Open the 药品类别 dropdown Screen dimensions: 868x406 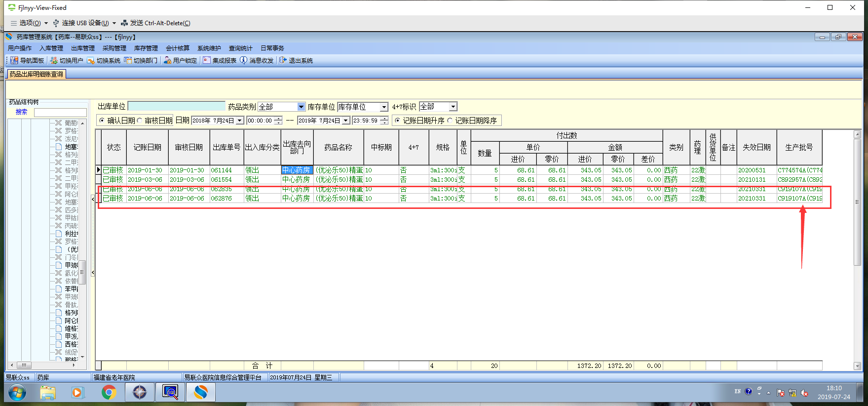(x=301, y=107)
